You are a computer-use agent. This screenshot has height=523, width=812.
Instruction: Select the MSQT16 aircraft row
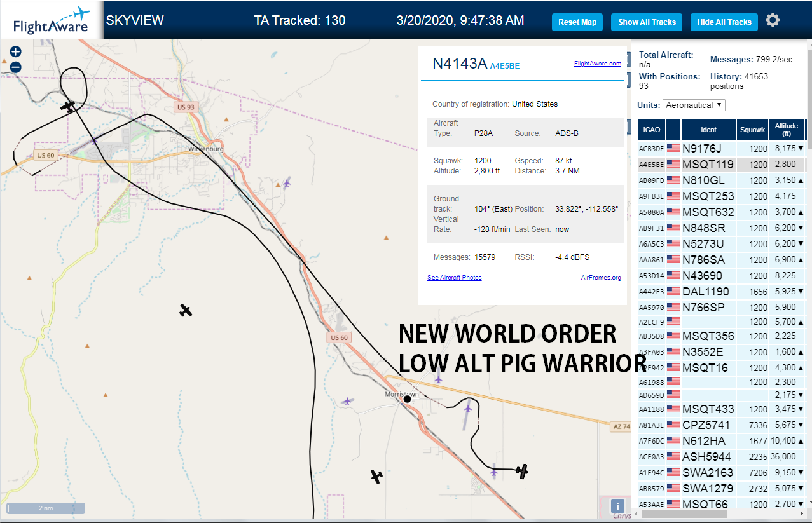coord(722,367)
